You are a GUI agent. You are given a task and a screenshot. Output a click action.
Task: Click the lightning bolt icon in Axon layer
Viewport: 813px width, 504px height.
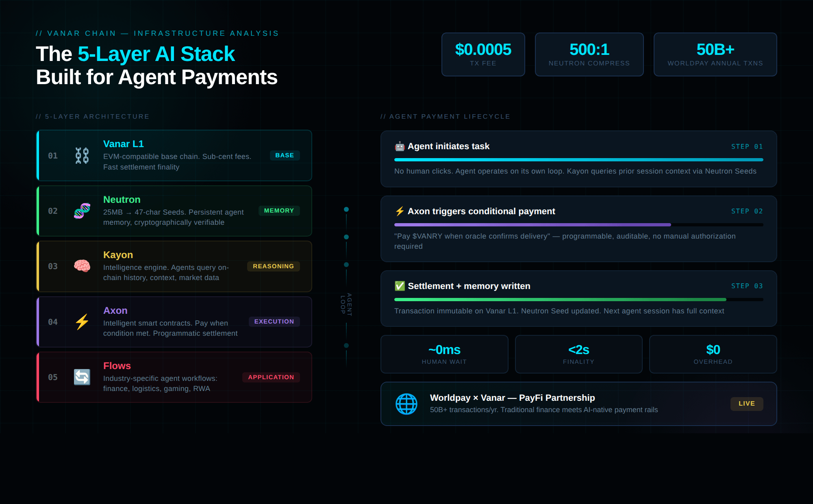click(82, 322)
